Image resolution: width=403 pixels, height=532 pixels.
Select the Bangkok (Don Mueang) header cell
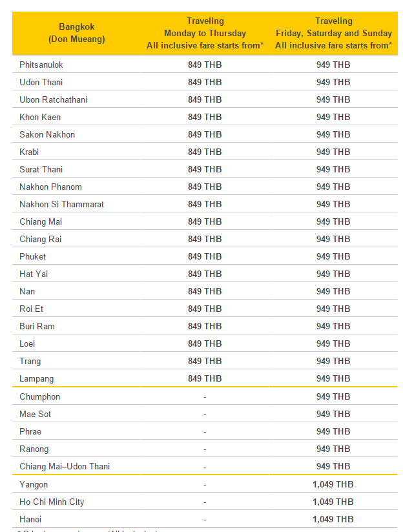coord(77,34)
